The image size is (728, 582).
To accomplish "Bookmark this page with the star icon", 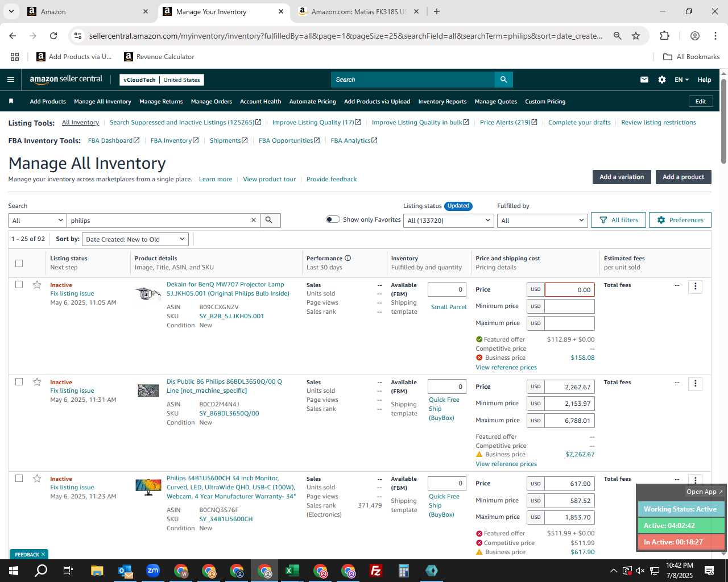I will point(636,36).
